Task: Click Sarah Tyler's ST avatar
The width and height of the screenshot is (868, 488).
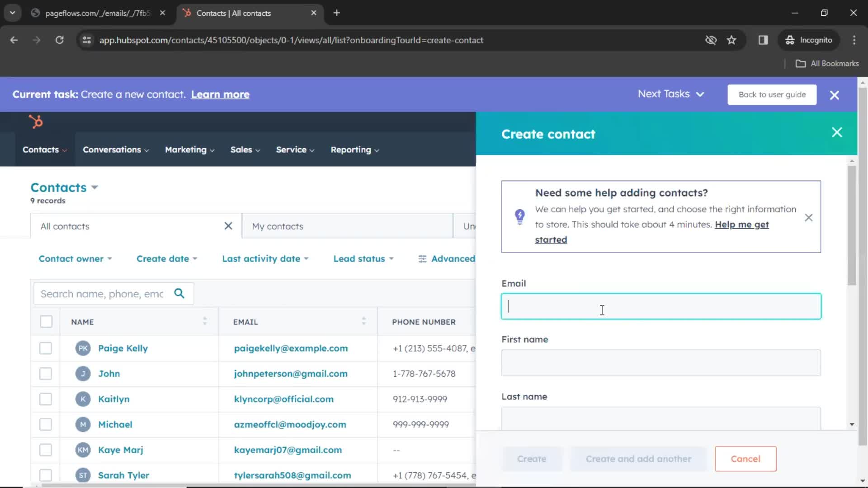Action: point(83,475)
